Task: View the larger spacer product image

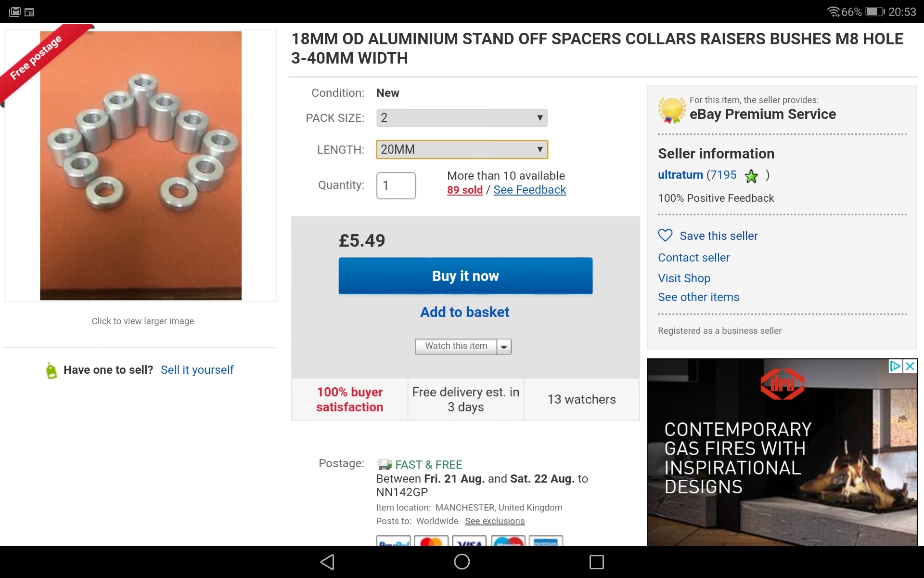Action: [x=141, y=166]
